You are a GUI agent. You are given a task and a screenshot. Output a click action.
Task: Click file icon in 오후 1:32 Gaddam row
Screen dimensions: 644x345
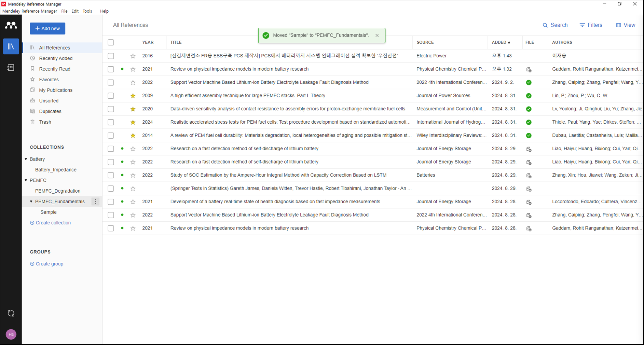click(x=529, y=70)
